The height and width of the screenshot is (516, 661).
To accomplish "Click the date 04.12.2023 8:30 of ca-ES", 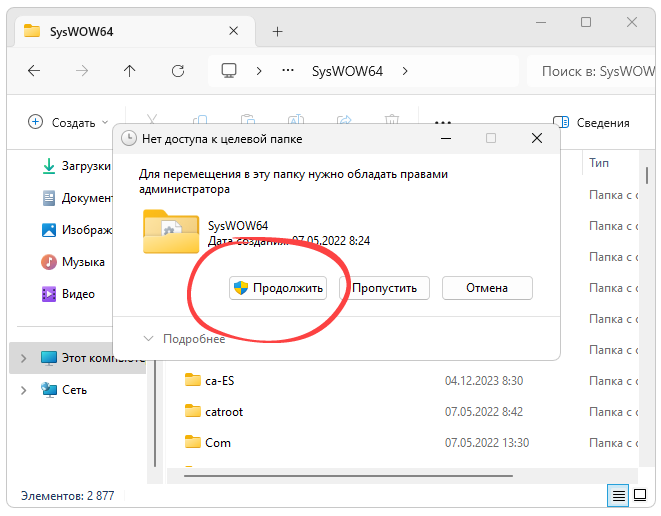I will pos(484,381).
